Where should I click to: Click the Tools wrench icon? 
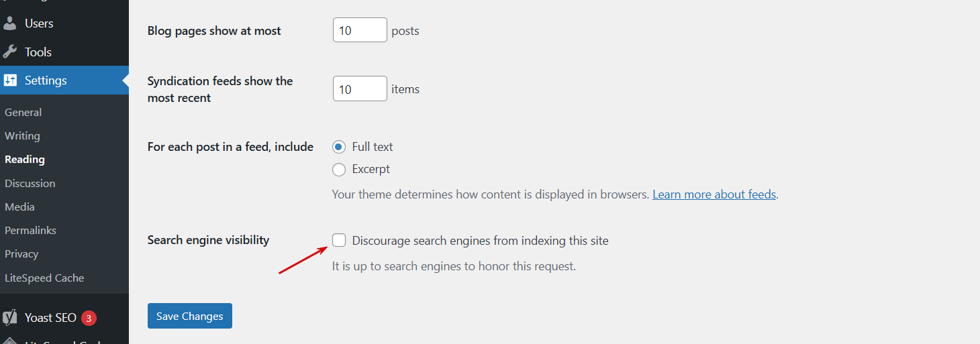pos(10,52)
